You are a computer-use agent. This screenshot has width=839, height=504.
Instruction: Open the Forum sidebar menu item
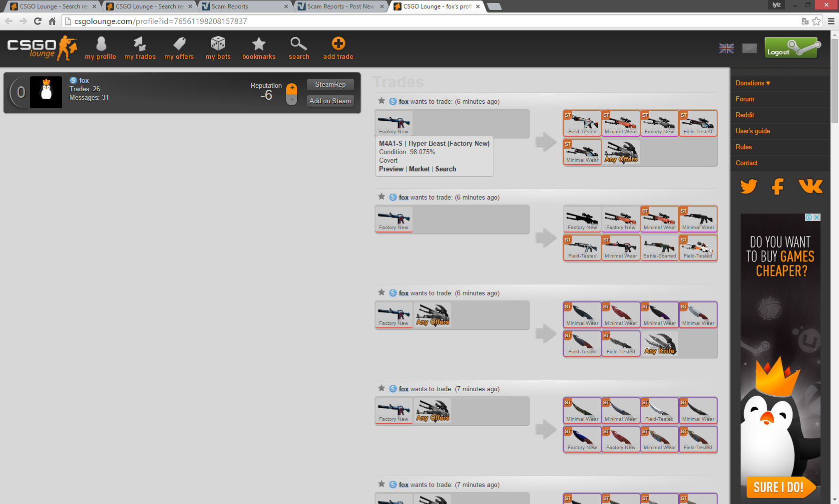point(745,99)
